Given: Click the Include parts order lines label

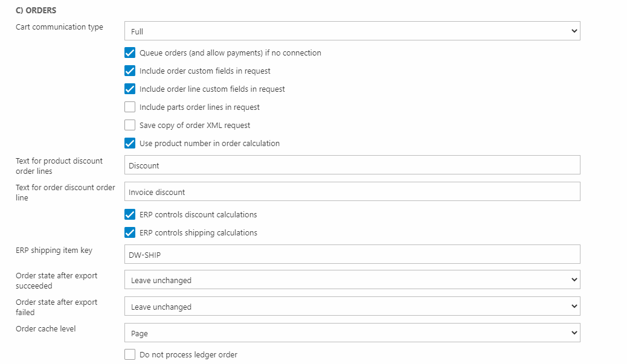Looking at the screenshot, I should point(199,107).
